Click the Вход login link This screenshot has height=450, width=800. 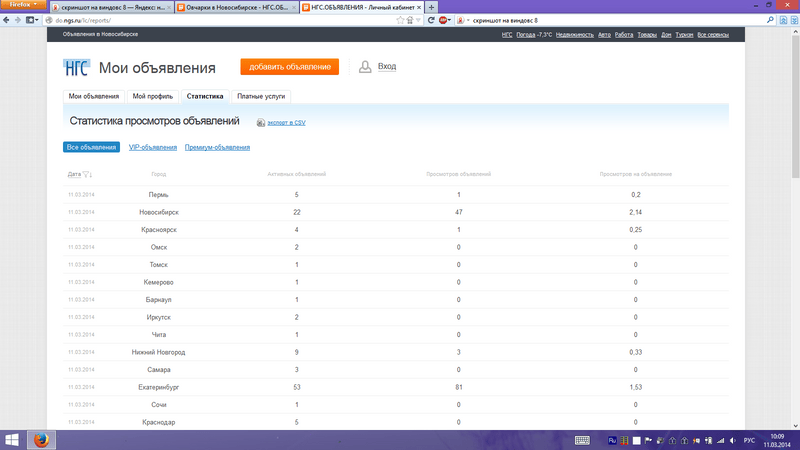(x=387, y=66)
